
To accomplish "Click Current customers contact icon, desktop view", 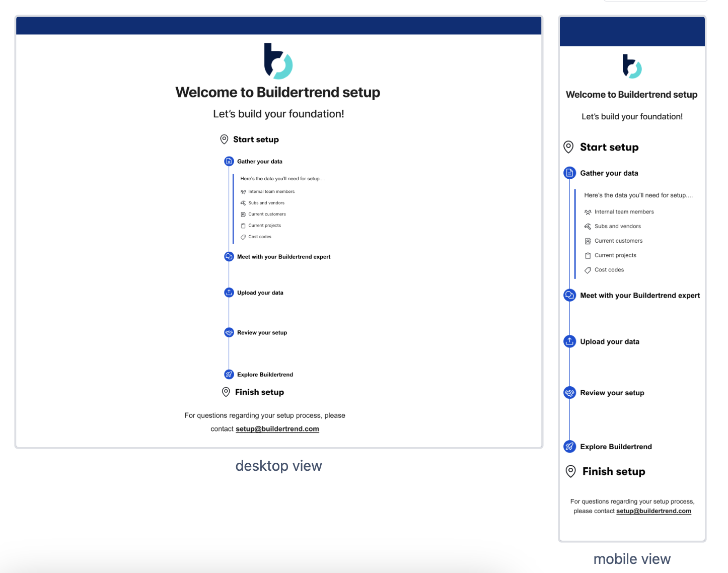I will click(243, 214).
